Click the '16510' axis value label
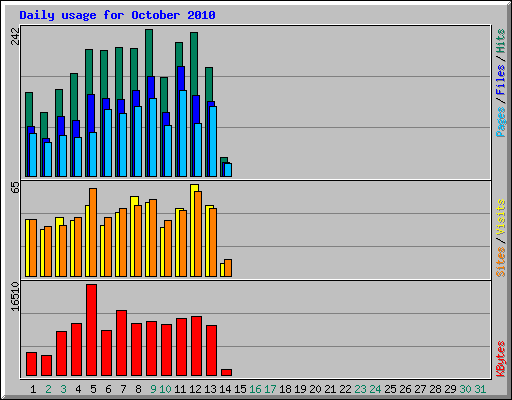512x400 pixels. click(15, 297)
